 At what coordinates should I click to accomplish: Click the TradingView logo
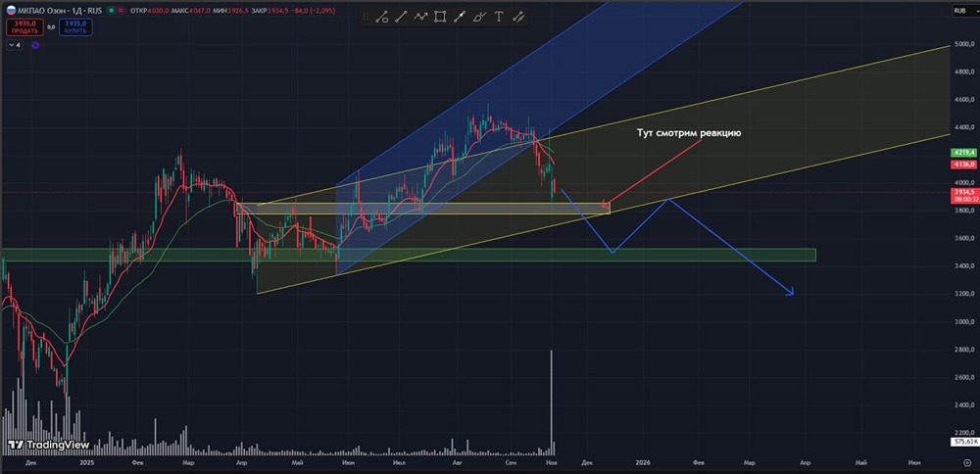tap(49, 446)
